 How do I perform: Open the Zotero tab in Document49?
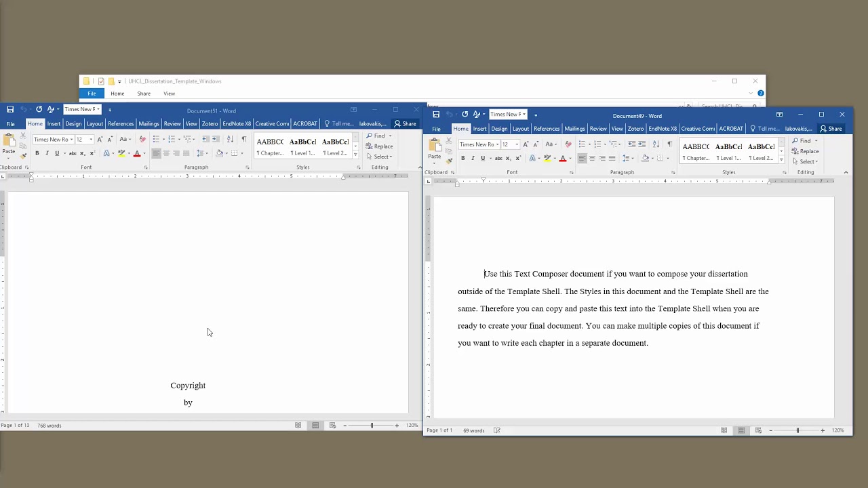635,129
